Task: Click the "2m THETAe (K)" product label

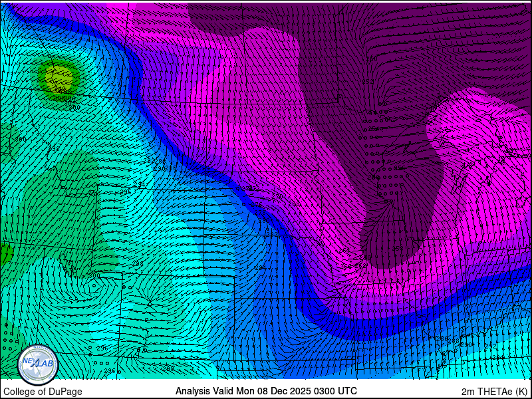Action: click(495, 391)
